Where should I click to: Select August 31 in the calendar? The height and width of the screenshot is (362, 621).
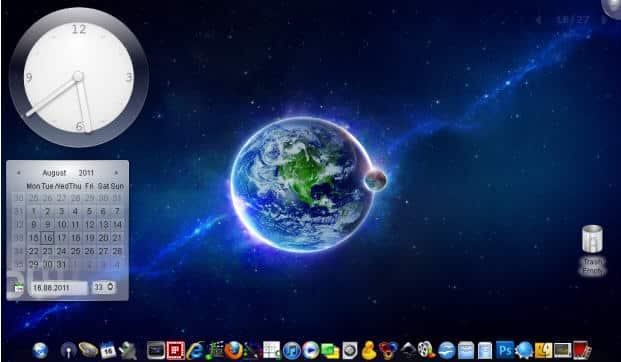point(61,265)
